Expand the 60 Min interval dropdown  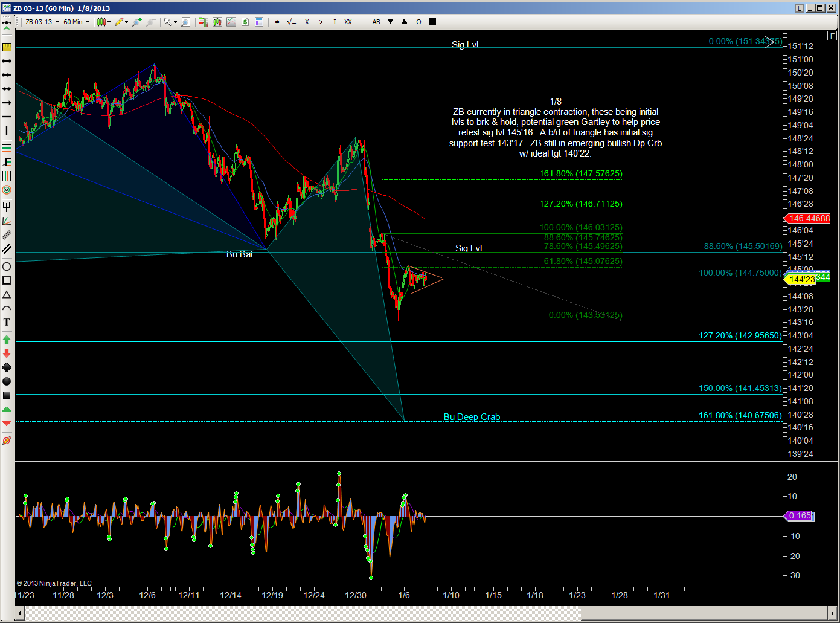tap(76, 22)
